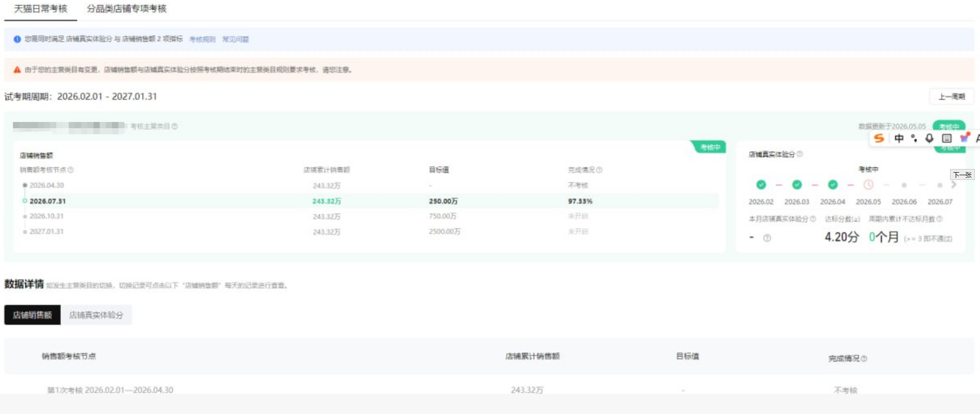Select the 2026.04.30 assessment node
The image size is (980, 414).
click(46, 185)
